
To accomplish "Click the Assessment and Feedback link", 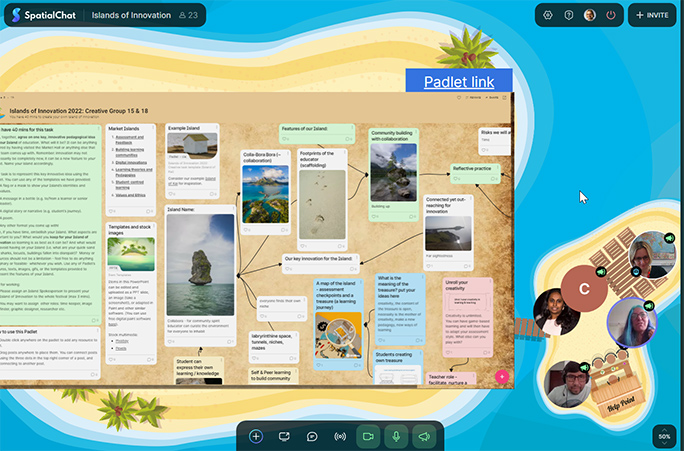I will point(130,140).
